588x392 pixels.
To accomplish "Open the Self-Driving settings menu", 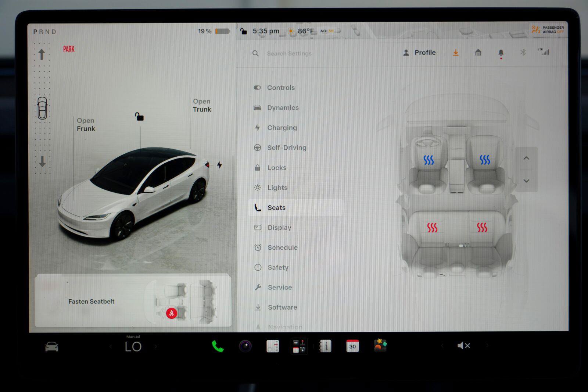I will pyautogui.click(x=280, y=147).
